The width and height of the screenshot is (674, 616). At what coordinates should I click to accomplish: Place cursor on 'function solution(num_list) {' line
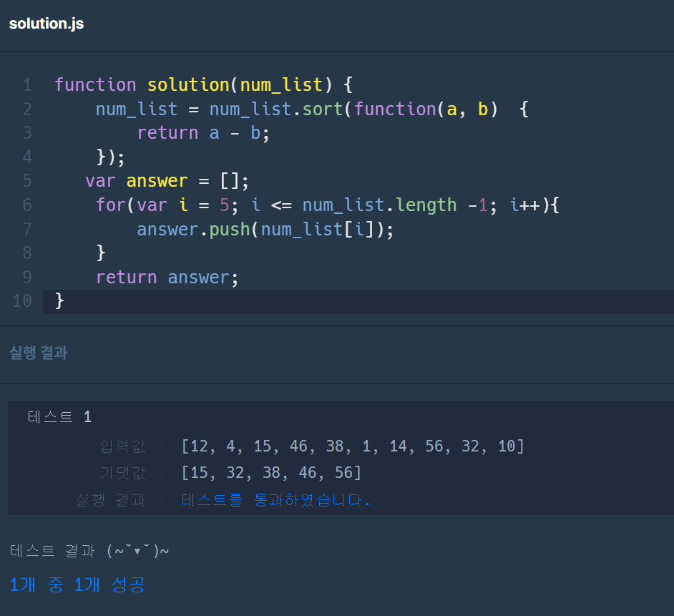pos(203,85)
